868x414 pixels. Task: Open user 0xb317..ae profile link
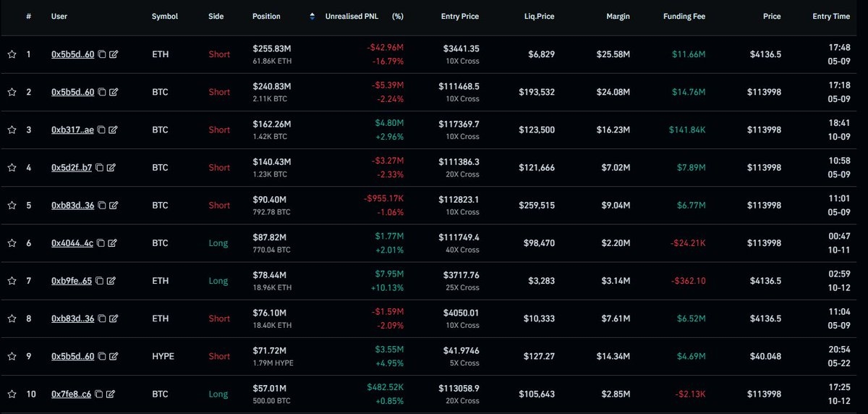[72, 130]
